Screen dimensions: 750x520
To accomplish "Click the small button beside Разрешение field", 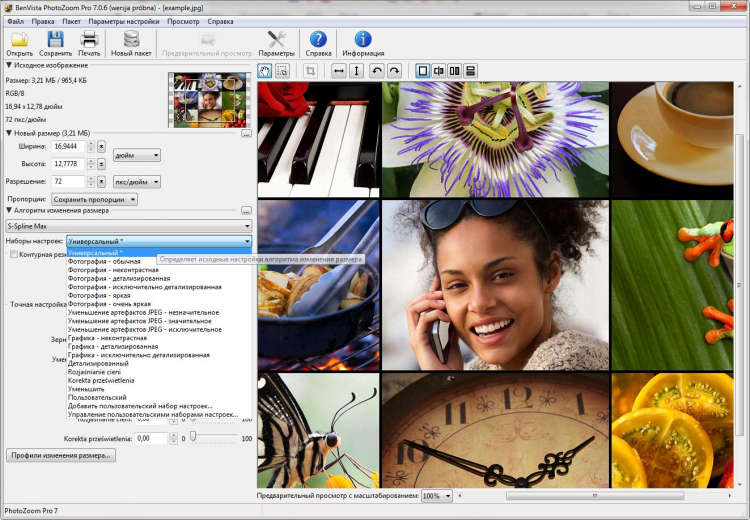I will click(x=101, y=182).
